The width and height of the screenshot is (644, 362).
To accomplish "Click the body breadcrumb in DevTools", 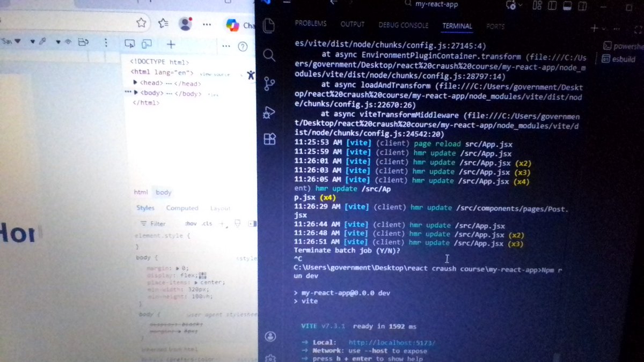I will tap(163, 192).
